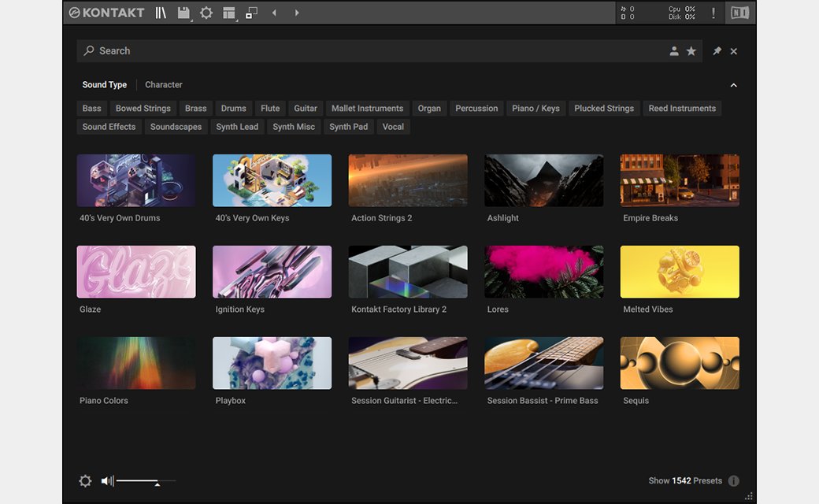Open the Glaze library thumbnail
Viewport: 819px width, 504px height.
coord(136,272)
